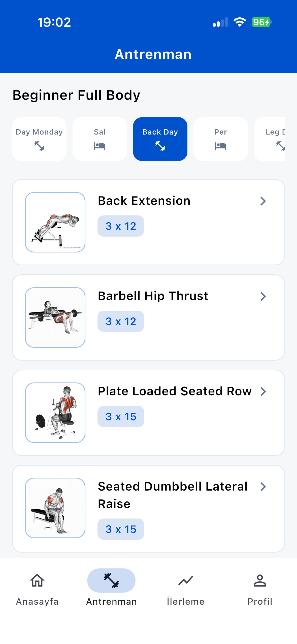Open the Anasayfa home icon
This screenshot has height=644, width=297.
coord(37,580)
